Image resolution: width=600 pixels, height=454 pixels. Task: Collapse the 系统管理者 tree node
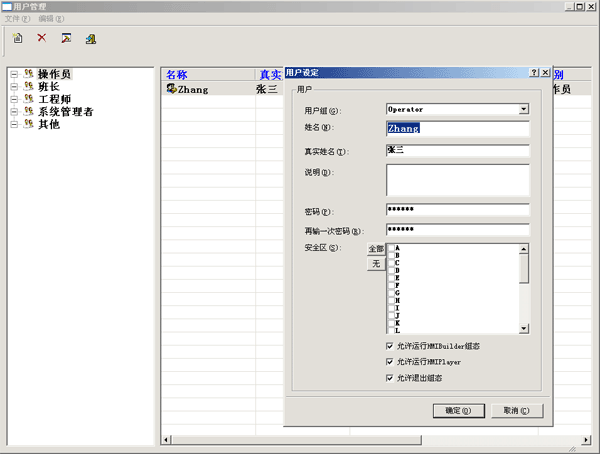14,112
